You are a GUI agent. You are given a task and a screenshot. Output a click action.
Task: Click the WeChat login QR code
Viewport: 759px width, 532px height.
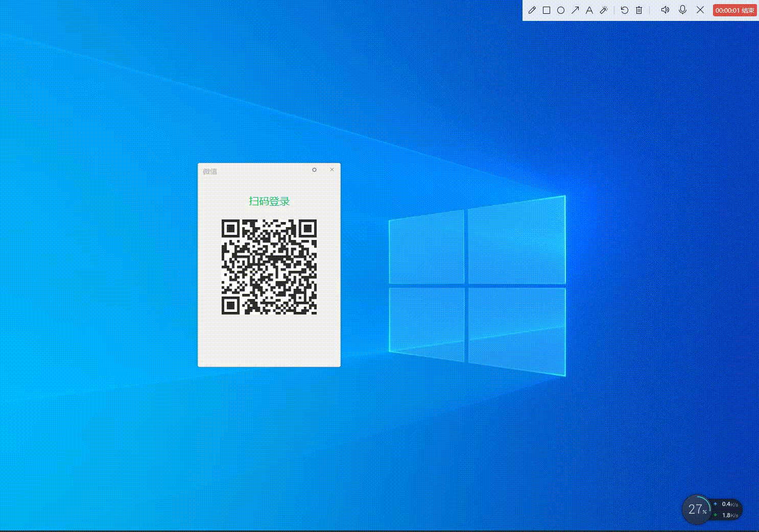coord(269,267)
